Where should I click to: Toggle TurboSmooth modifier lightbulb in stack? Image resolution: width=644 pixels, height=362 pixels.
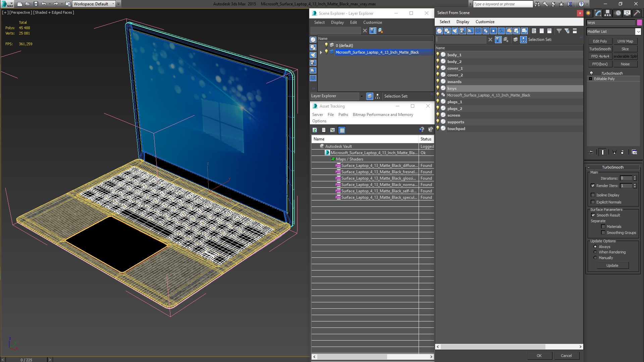tap(591, 73)
